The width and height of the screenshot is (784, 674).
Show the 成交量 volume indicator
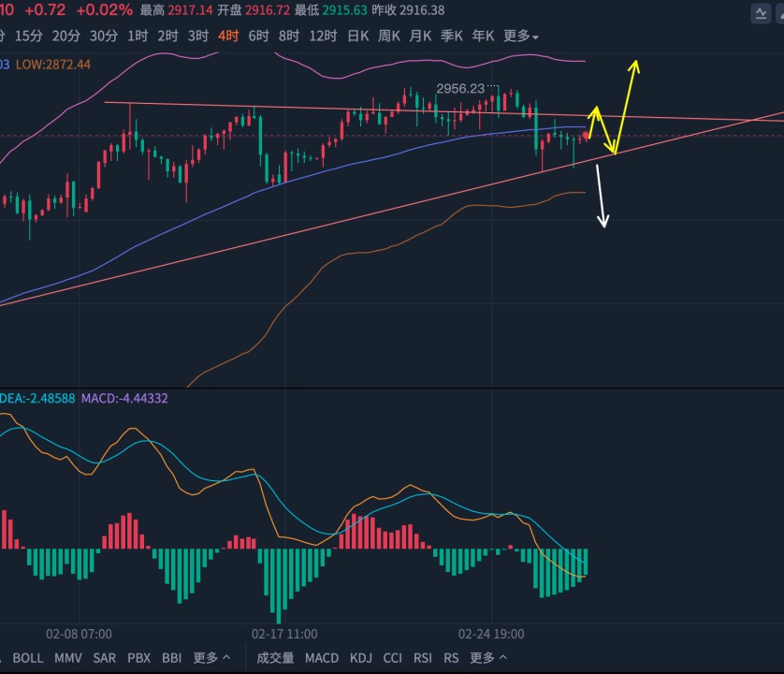coord(275,657)
